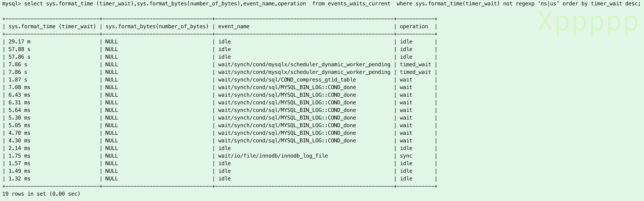Click the '19 rows in set' result line
The image size is (644, 201).
(x=41, y=194)
